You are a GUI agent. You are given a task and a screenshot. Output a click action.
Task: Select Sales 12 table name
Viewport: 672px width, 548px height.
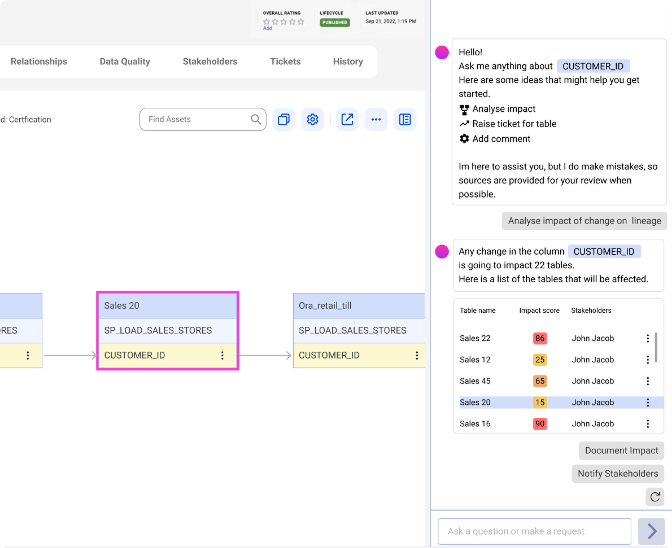(x=475, y=359)
